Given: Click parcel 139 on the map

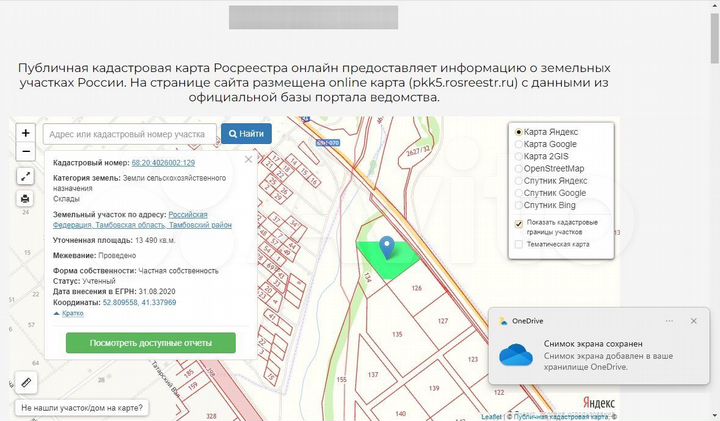Looking at the screenshot, I should 434,388.
